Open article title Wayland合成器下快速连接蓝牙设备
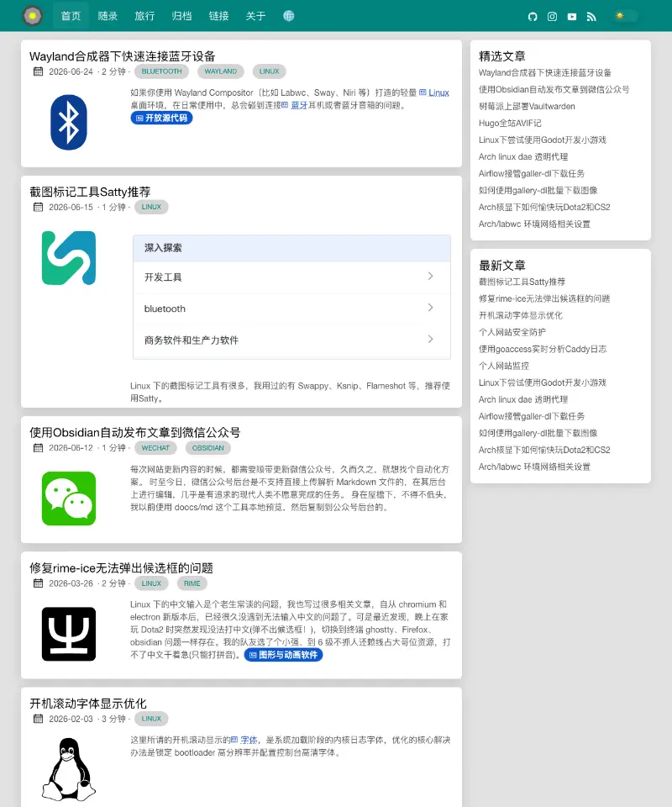This screenshot has width=672, height=807. [x=123, y=56]
